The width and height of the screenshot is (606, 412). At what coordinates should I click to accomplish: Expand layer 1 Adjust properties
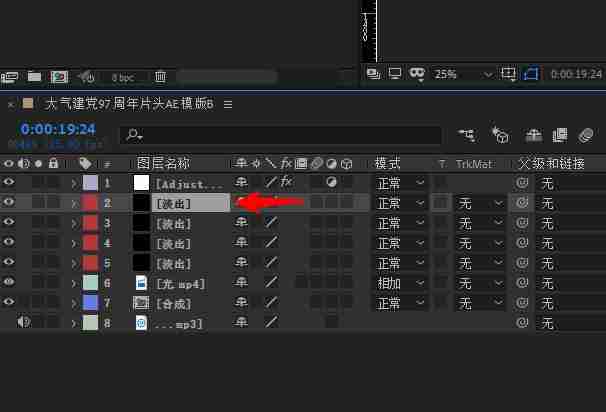point(74,184)
